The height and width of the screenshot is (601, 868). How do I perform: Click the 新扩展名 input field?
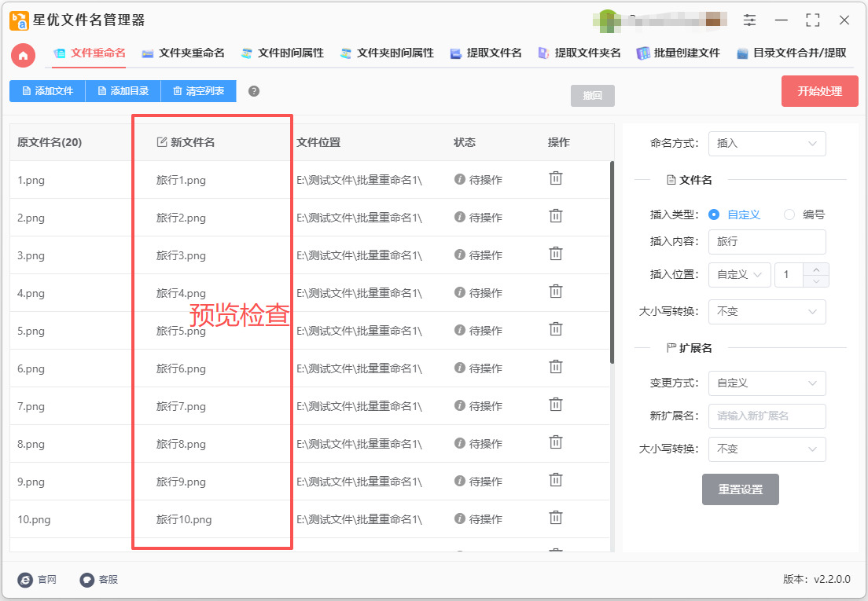tap(767, 416)
